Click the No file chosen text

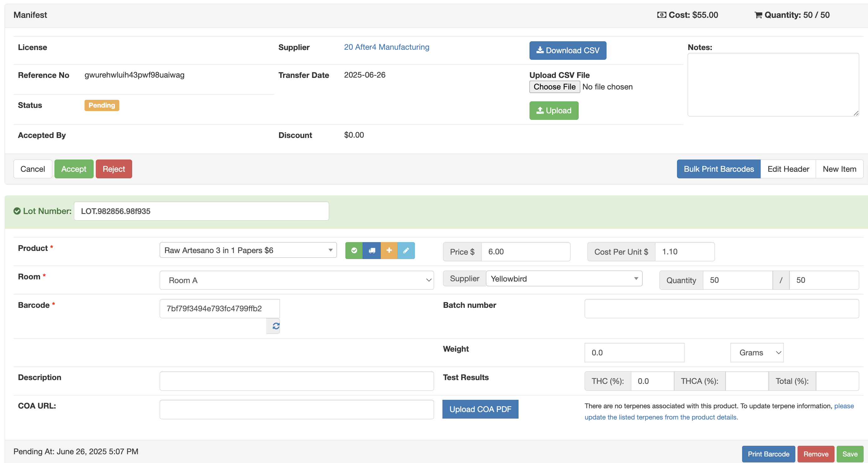607,87
